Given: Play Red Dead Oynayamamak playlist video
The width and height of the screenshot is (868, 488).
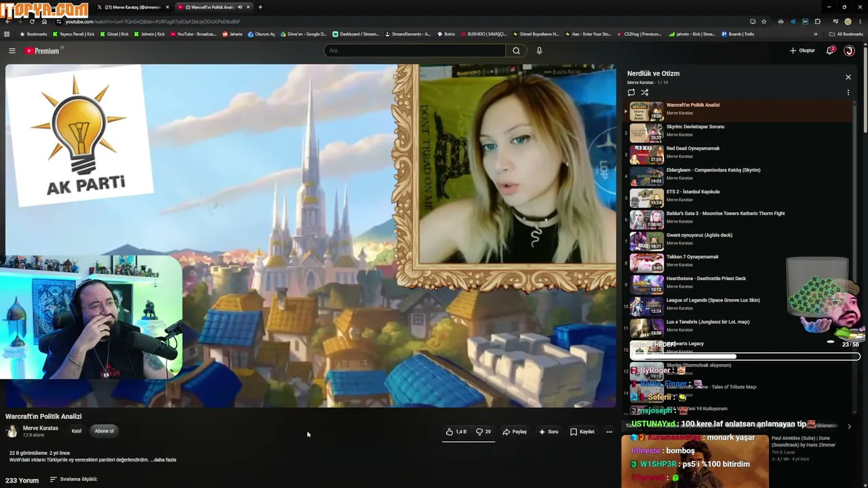Looking at the screenshot, I should [x=693, y=148].
